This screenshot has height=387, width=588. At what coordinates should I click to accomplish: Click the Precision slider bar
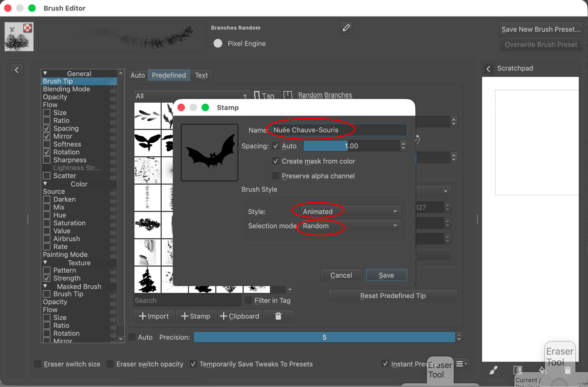click(x=324, y=337)
